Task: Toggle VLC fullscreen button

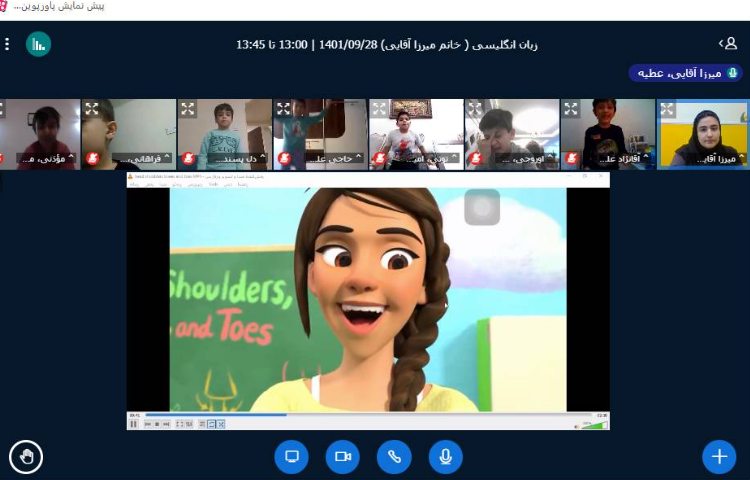Action: coord(180,424)
